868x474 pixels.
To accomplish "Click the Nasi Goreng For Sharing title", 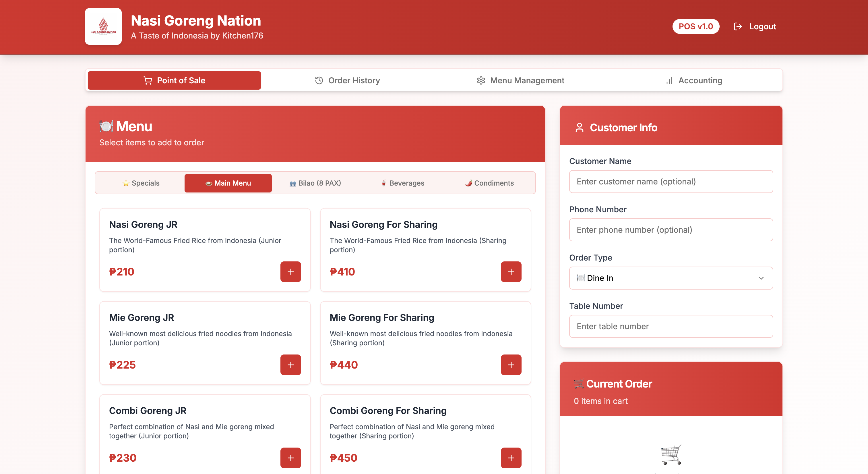I will (x=383, y=224).
